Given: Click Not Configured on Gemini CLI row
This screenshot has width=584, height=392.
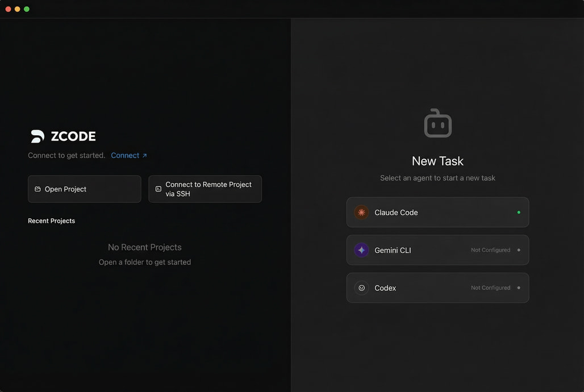Looking at the screenshot, I should point(490,250).
